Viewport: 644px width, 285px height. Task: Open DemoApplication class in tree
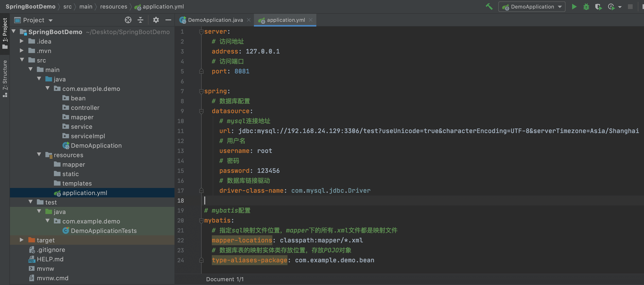pos(96,146)
